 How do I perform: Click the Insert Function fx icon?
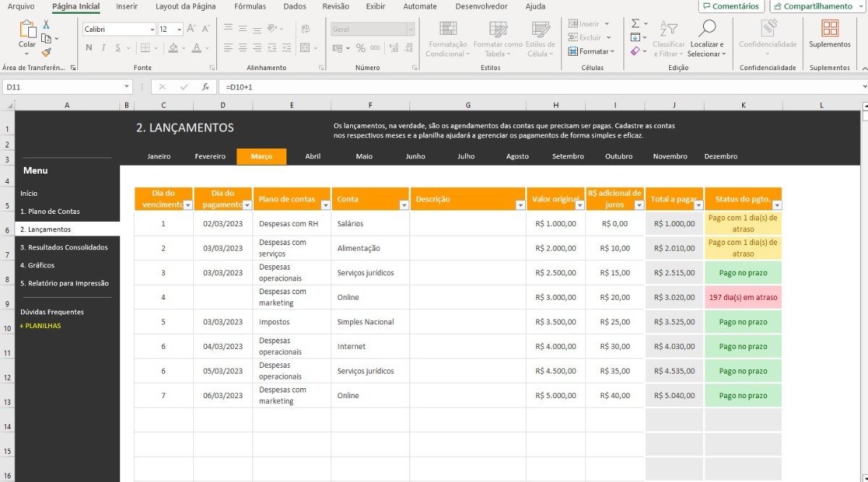pyautogui.click(x=205, y=87)
